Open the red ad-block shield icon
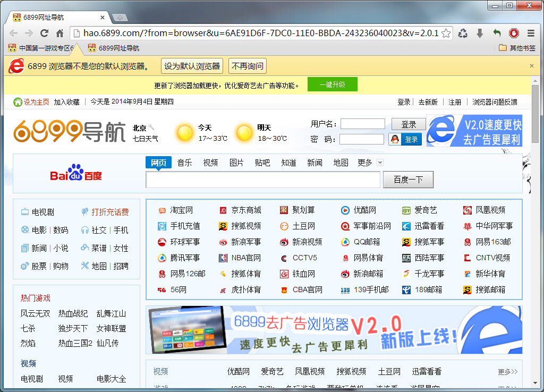Screen dimensions: 544x392 (x=514, y=33)
